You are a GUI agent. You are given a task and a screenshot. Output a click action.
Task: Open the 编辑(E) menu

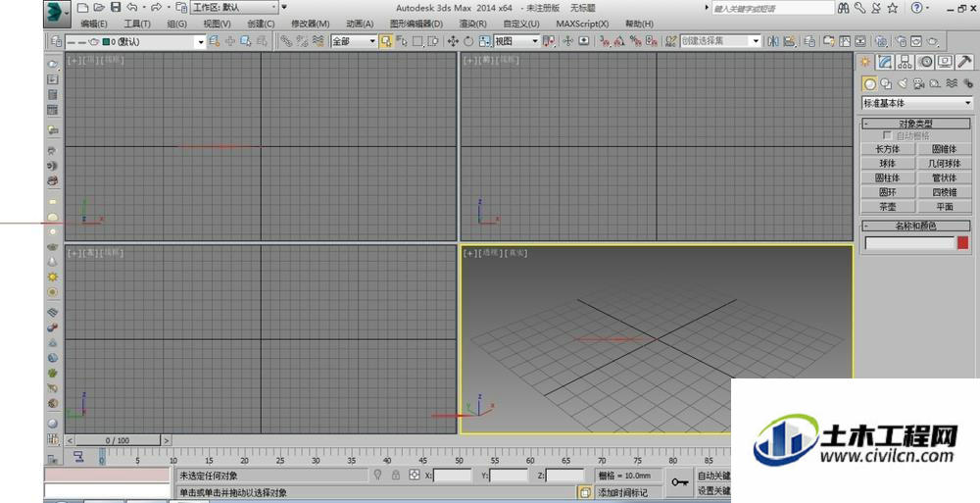point(94,24)
